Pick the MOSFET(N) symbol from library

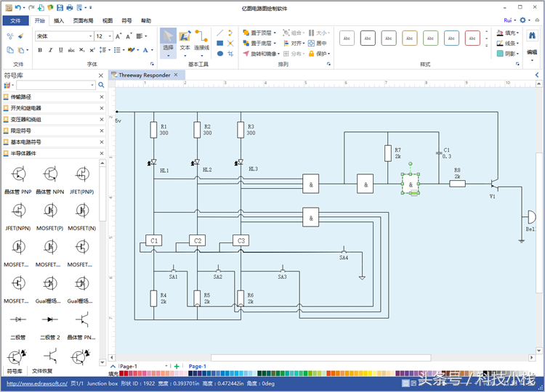click(82, 216)
